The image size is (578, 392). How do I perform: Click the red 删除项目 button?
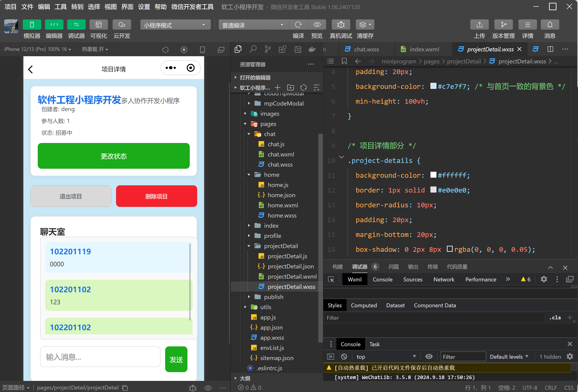pyautogui.click(x=156, y=196)
